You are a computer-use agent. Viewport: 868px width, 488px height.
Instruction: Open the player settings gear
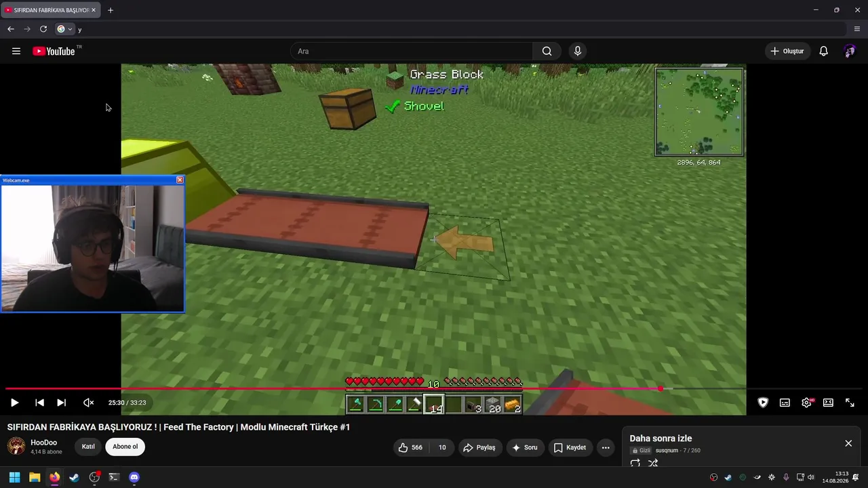[x=806, y=403]
